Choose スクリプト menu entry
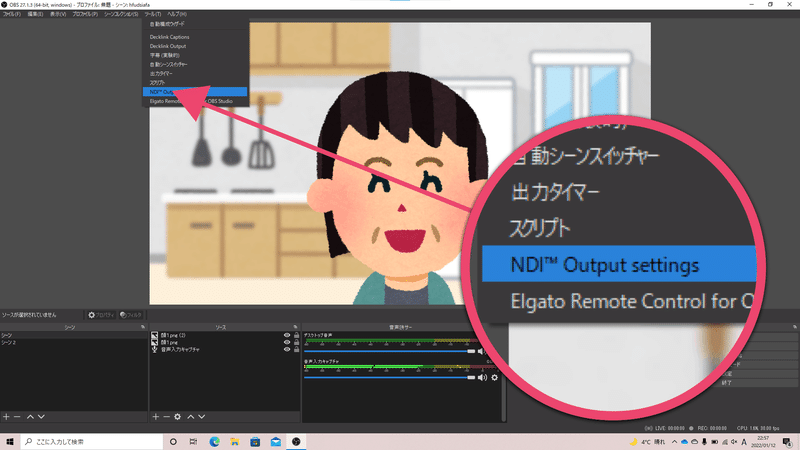Screen dimensions: 800x450 [196, 83]
